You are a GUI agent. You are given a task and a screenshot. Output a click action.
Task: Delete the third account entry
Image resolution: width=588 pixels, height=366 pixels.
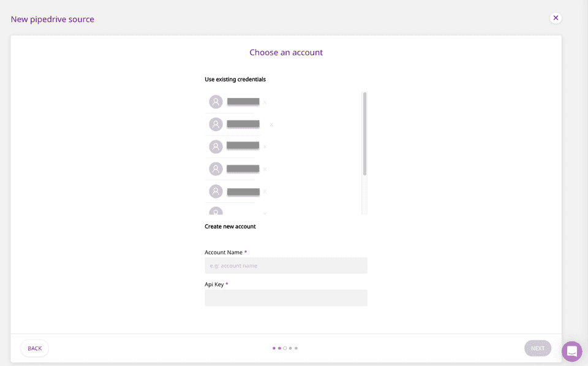click(x=264, y=147)
